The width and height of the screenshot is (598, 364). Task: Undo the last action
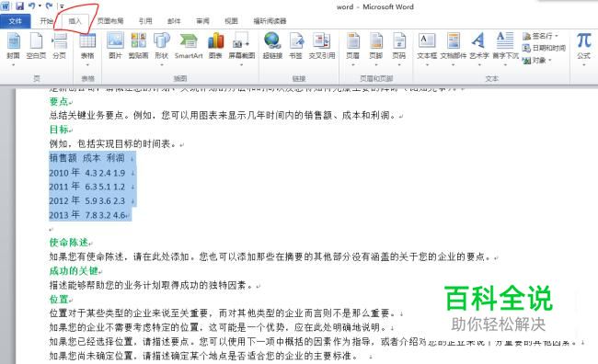point(31,6)
